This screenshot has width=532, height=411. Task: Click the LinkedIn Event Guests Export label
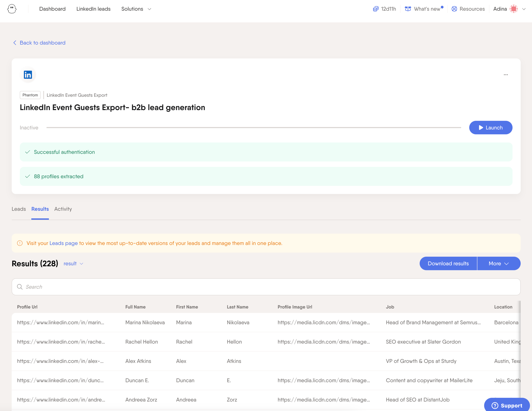pos(77,95)
